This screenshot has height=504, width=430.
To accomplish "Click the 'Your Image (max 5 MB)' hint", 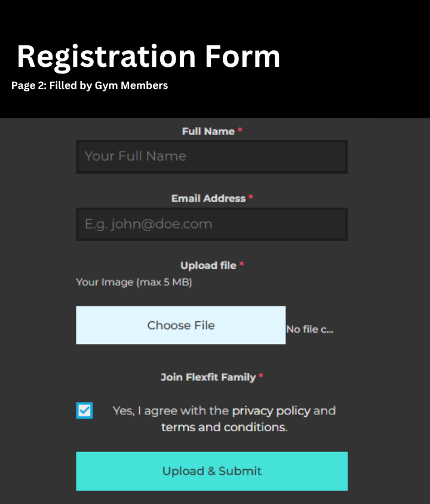I will [134, 282].
